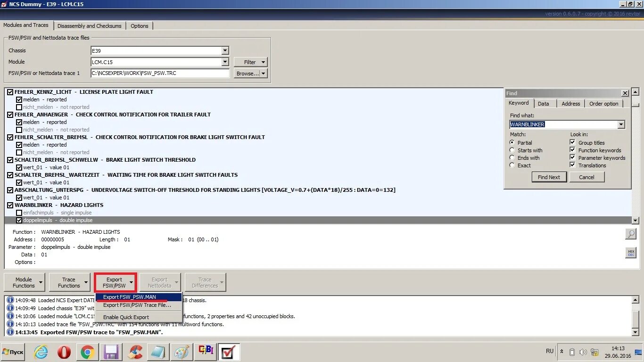Screen dimensions: 644x362
Task: Open the Trace Functions dropdown arrow
Action: pyautogui.click(x=86, y=282)
